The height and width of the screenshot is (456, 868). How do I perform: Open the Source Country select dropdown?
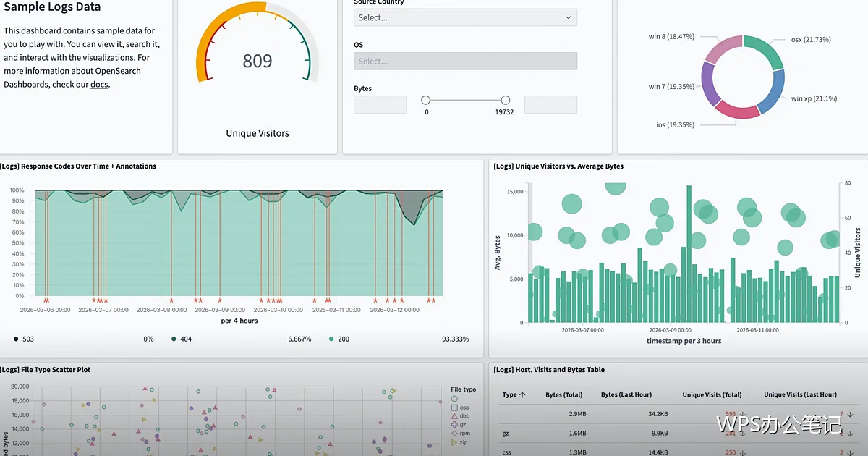(465, 17)
